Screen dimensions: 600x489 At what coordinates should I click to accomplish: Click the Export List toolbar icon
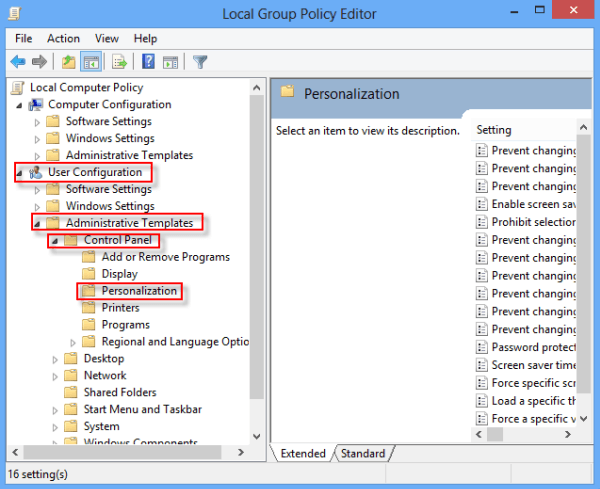119,62
